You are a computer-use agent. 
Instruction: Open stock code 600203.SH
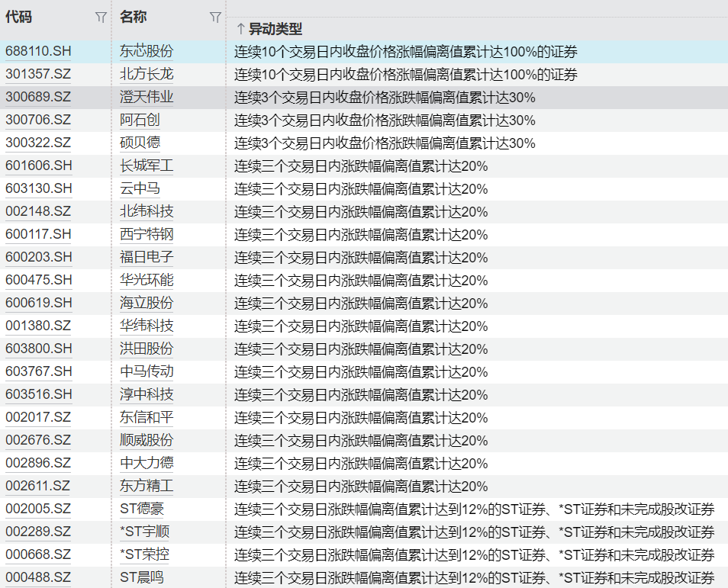tap(38, 257)
